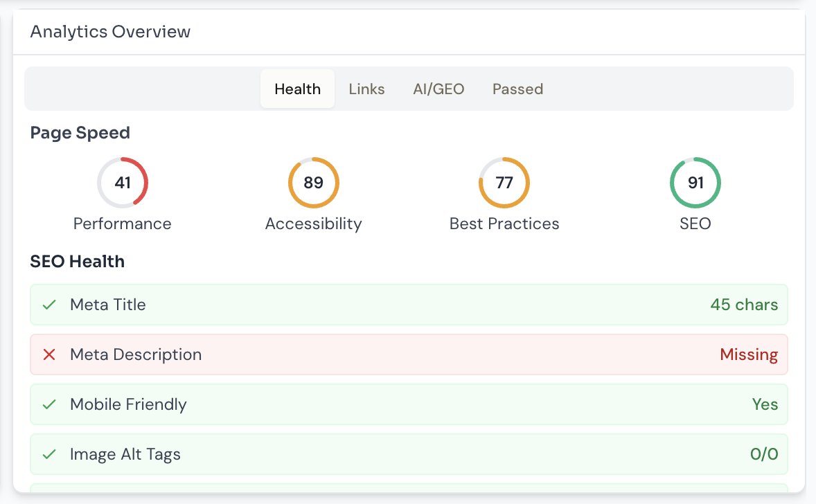Screen dimensions: 816x504
Task: Click the '45 chars' value
Action: [744, 305]
